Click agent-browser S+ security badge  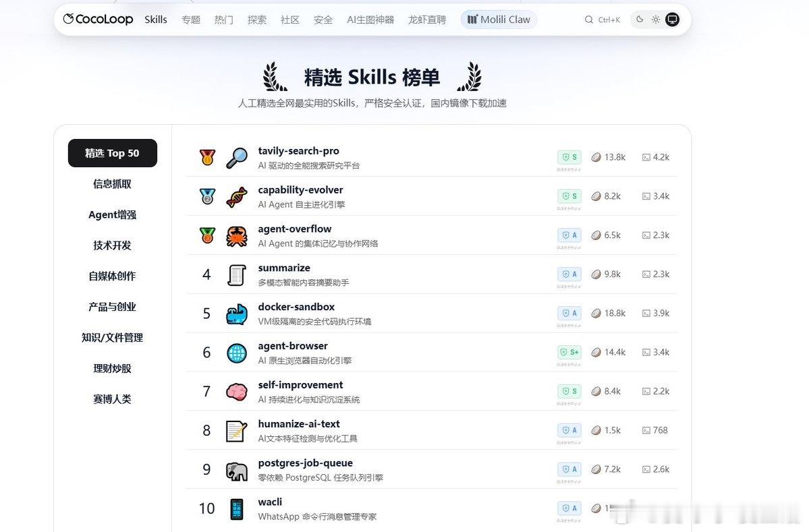click(x=569, y=352)
